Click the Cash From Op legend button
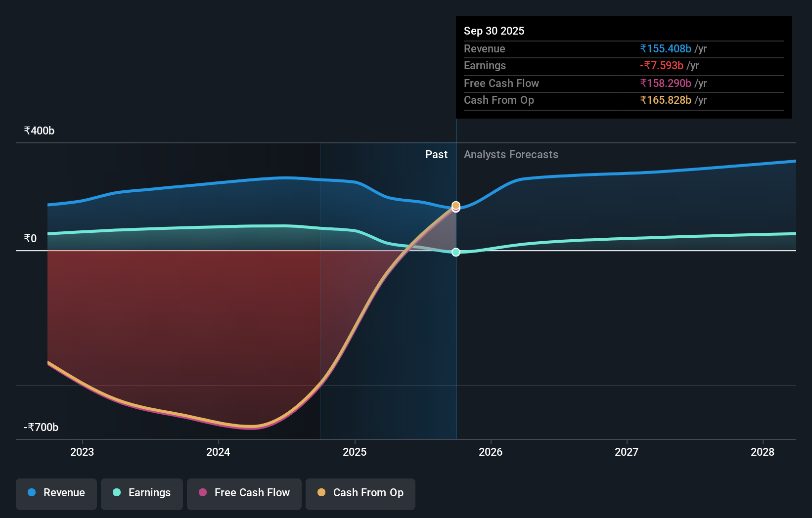 pyautogui.click(x=360, y=493)
